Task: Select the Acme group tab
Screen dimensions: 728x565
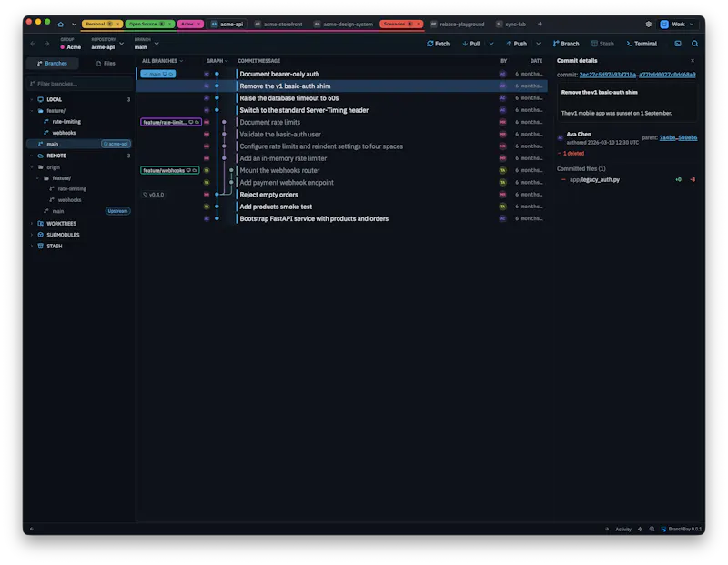Action: [x=190, y=25]
